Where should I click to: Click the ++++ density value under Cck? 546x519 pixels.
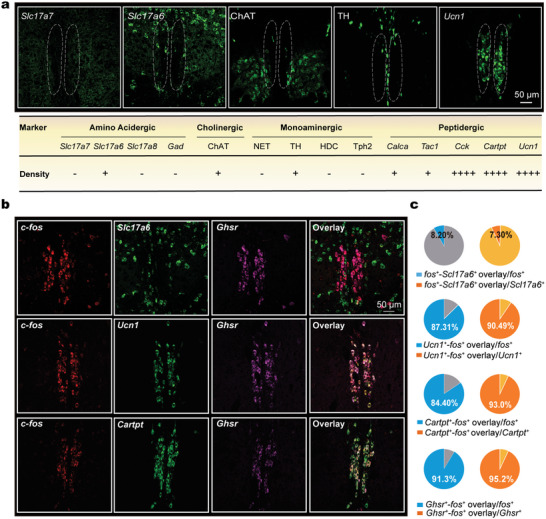click(463, 173)
